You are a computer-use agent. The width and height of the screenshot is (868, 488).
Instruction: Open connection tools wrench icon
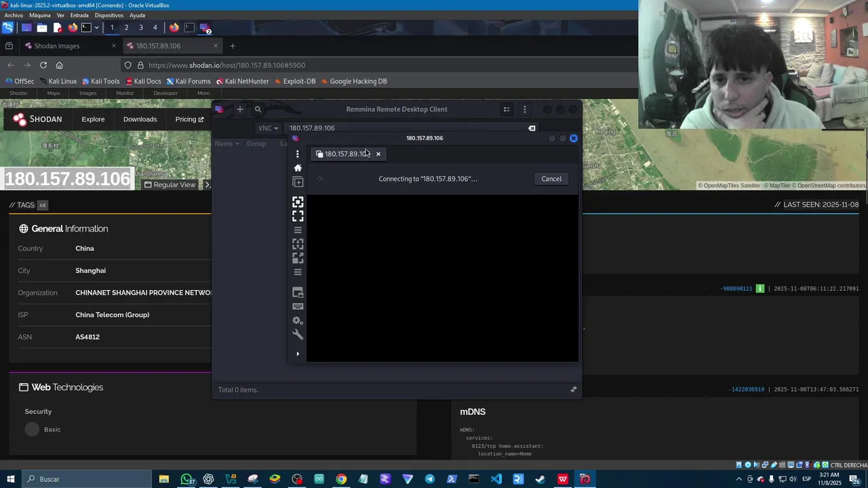tap(298, 335)
